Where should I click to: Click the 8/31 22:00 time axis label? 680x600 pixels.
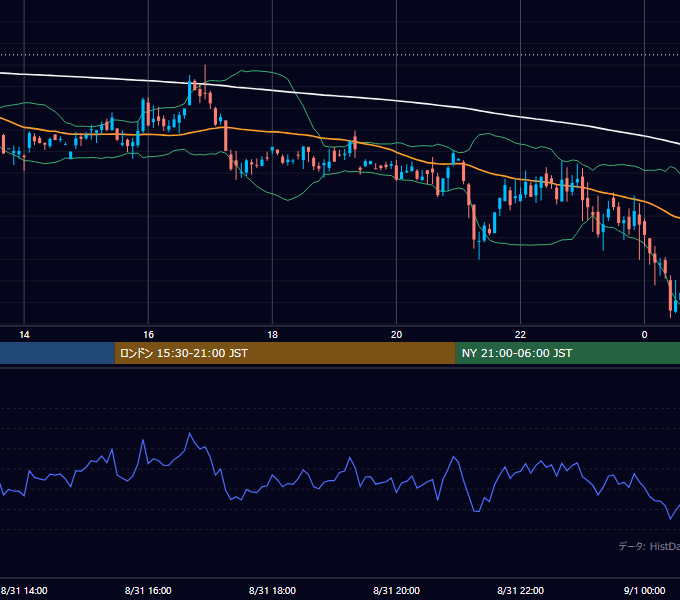tap(520, 590)
